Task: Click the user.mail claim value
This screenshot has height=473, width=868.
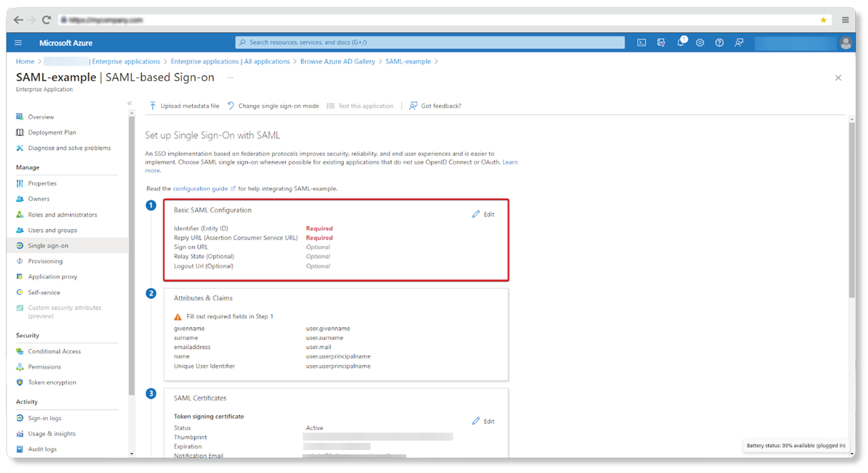Action: 319,347
